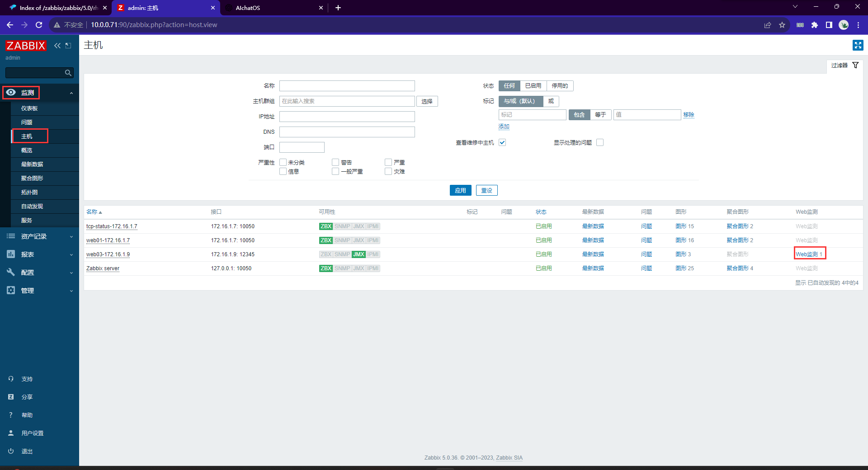Check the 信息 severity checkbox

coord(283,171)
